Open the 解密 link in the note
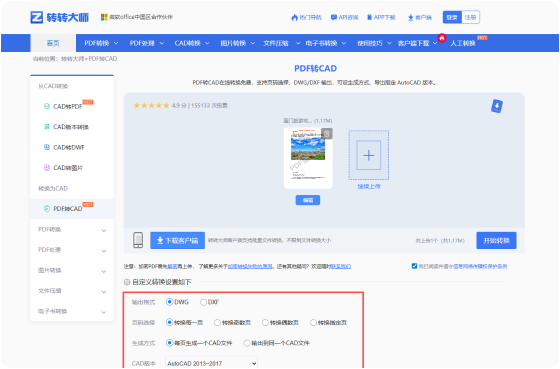560x369 pixels. click(172, 266)
